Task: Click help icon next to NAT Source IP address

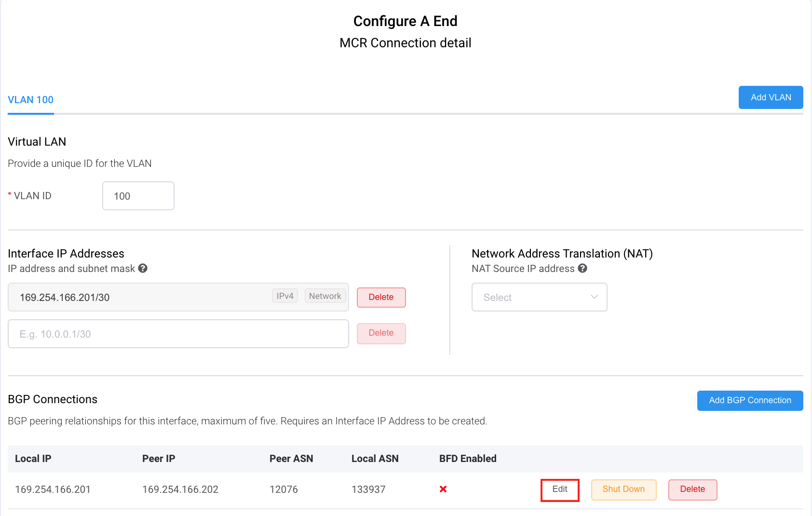Action: [x=582, y=268]
